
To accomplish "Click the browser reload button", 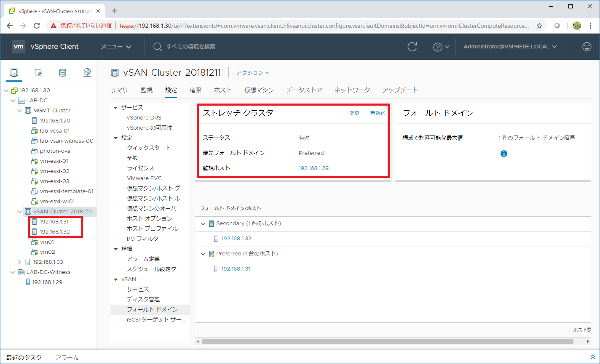I will pos(37,26).
